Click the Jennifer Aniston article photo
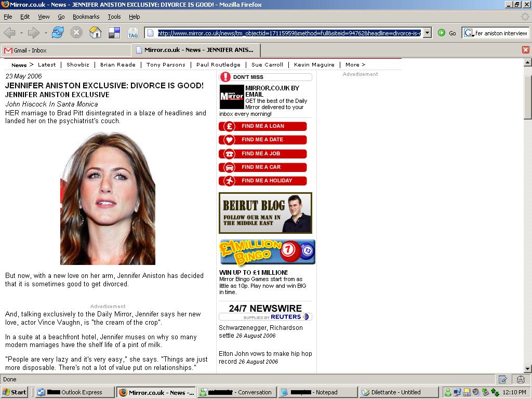Image resolution: width=532 pixels, height=399 pixels. click(108, 198)
